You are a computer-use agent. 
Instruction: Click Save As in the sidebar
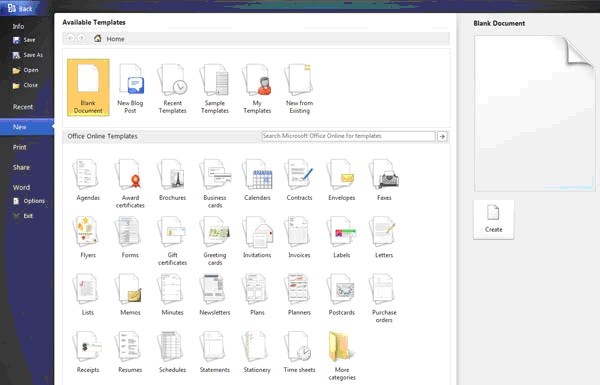coord(28,55)
